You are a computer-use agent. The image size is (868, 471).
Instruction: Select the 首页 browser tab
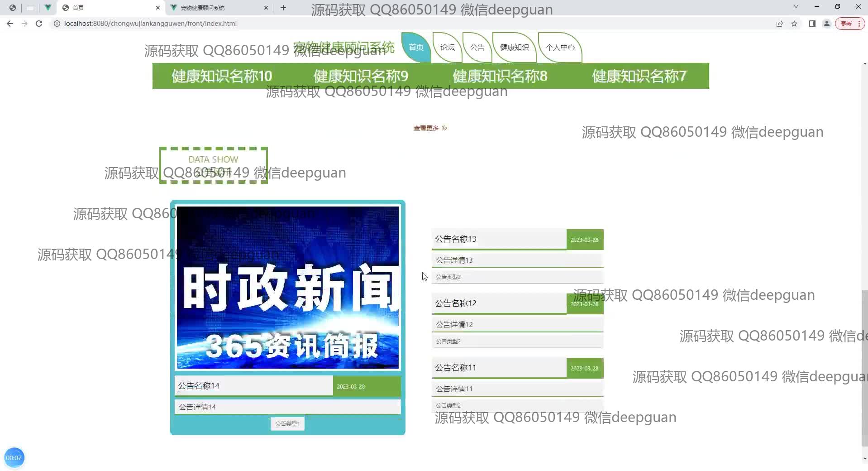point(111,8)
